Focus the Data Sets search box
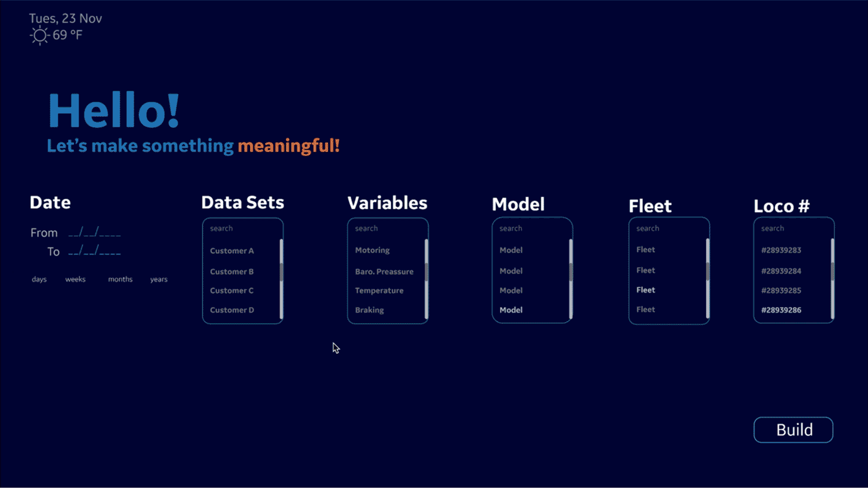868x488 pixels. pyautogui.click(x=242, y=228)
